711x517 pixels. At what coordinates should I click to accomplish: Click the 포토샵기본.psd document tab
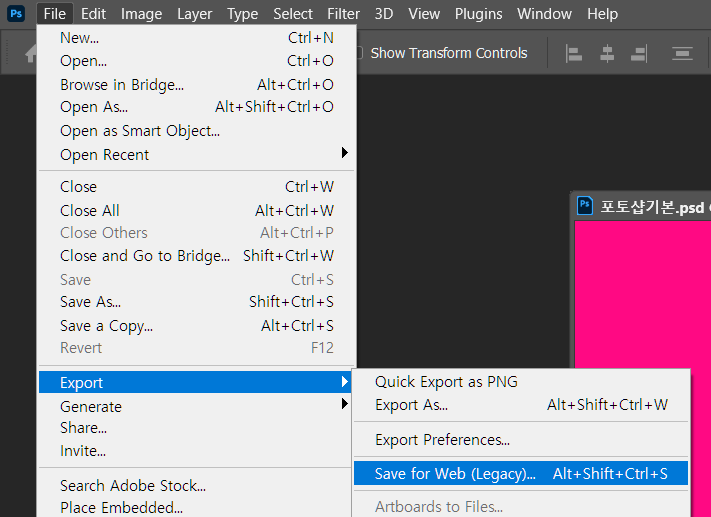641,207
